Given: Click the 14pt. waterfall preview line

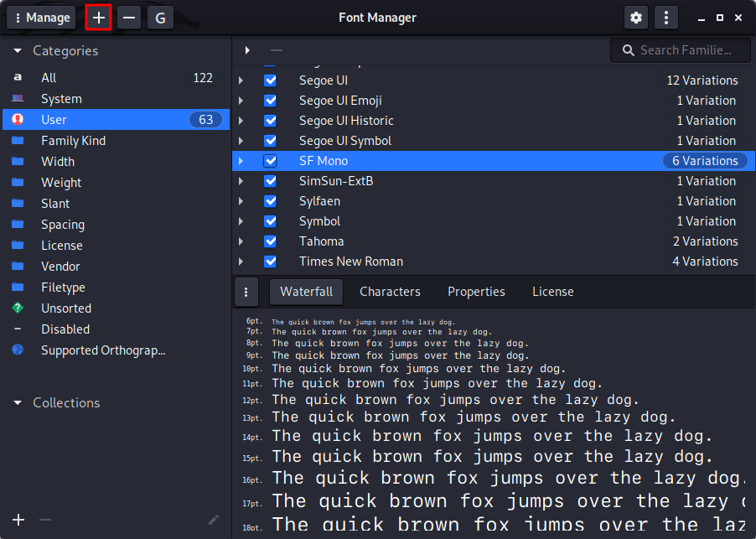Looking at the screenshot, I should (x=492, y=436).
